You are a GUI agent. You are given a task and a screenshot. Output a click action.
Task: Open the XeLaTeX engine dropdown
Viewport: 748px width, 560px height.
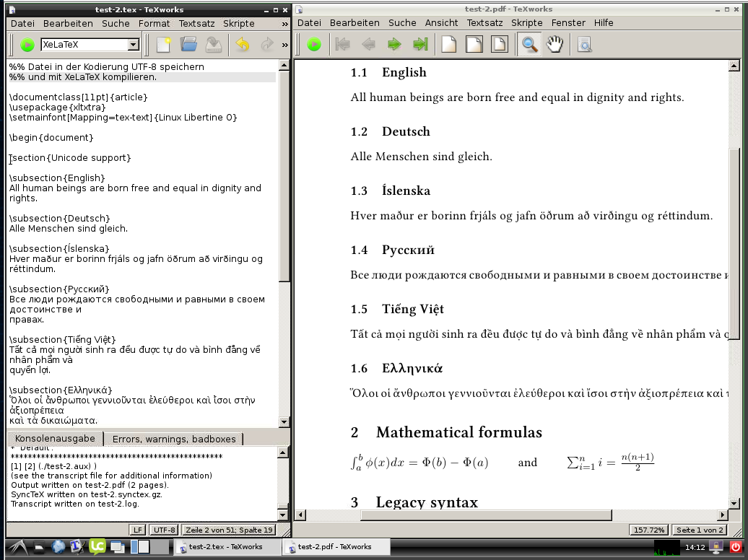(133, 45)
